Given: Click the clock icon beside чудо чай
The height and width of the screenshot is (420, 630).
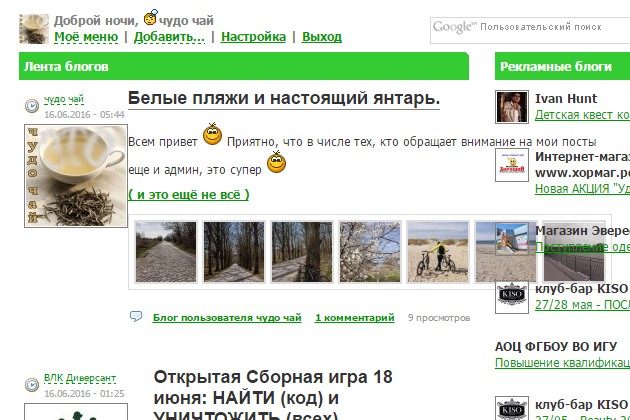Looking at the screenshot, I should (32, 104).
